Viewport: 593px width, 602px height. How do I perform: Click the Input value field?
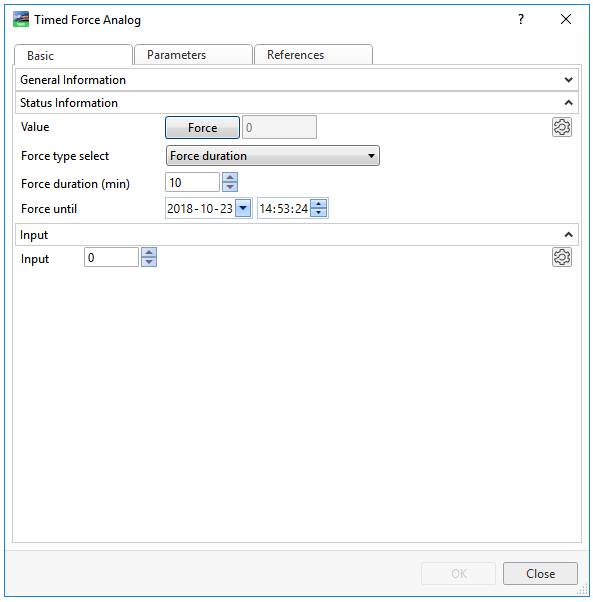click(111, 257)
